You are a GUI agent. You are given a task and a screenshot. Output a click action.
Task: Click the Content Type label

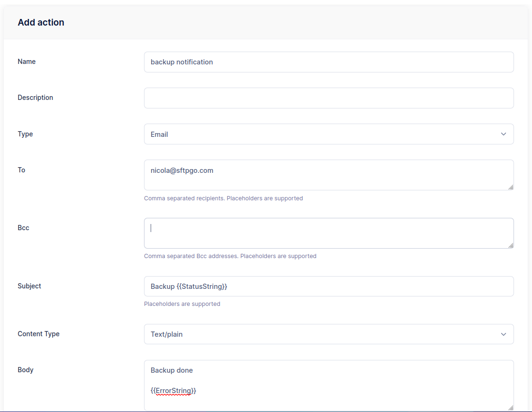pos(38,334)
